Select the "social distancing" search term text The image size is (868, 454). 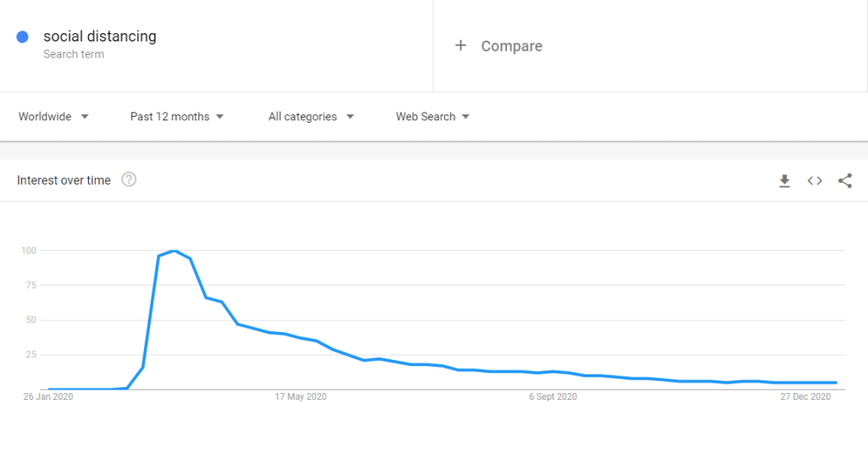pyautogui.click(x=100, y=36)
